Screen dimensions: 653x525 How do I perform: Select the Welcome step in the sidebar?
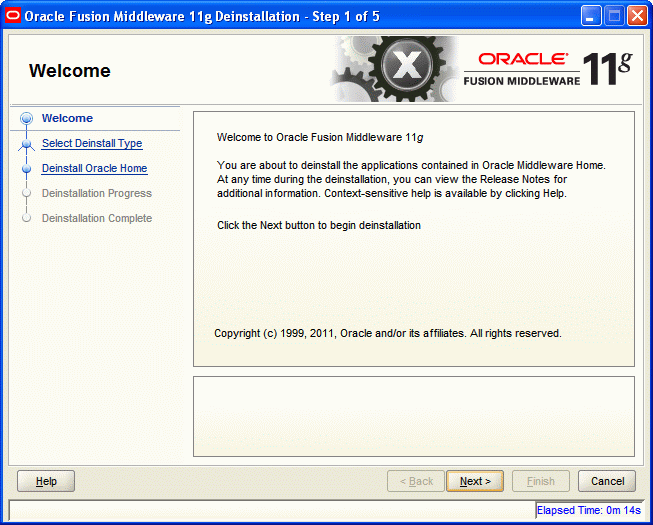point(67,118)
